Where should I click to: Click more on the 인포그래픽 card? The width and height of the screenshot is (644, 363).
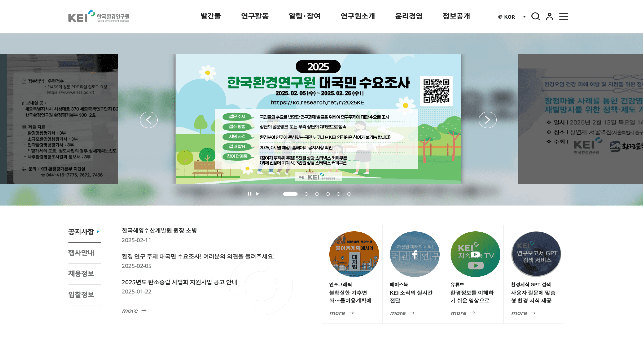tap(341, 313)
